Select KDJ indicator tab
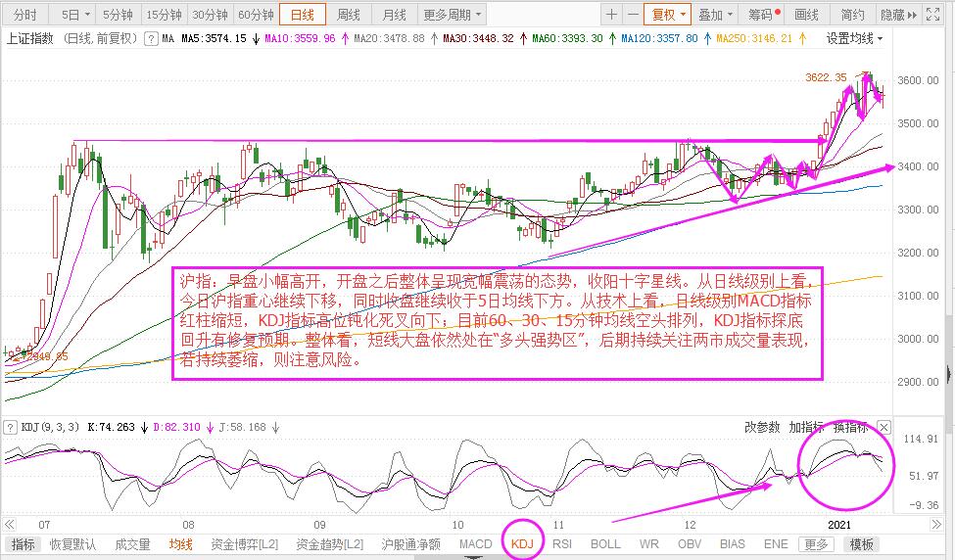The width and height of the screenshot is (955, 560). (522, 544)
